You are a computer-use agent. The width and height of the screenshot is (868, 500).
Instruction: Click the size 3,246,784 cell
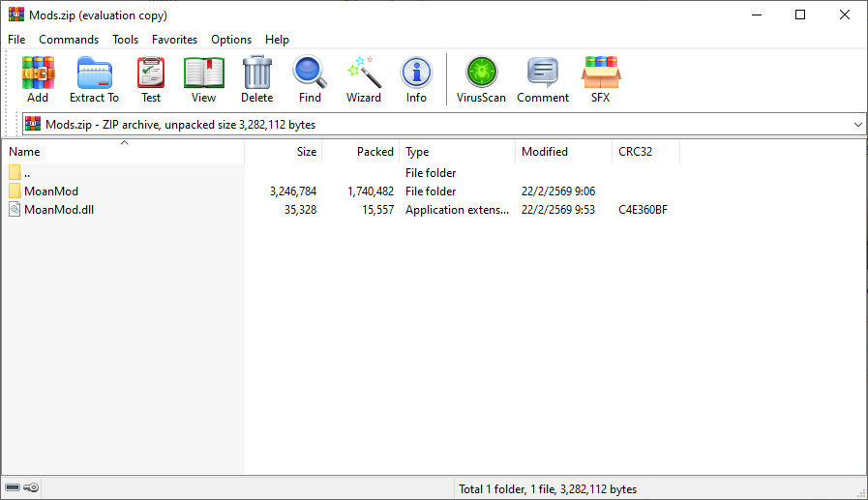coord(293,191)
